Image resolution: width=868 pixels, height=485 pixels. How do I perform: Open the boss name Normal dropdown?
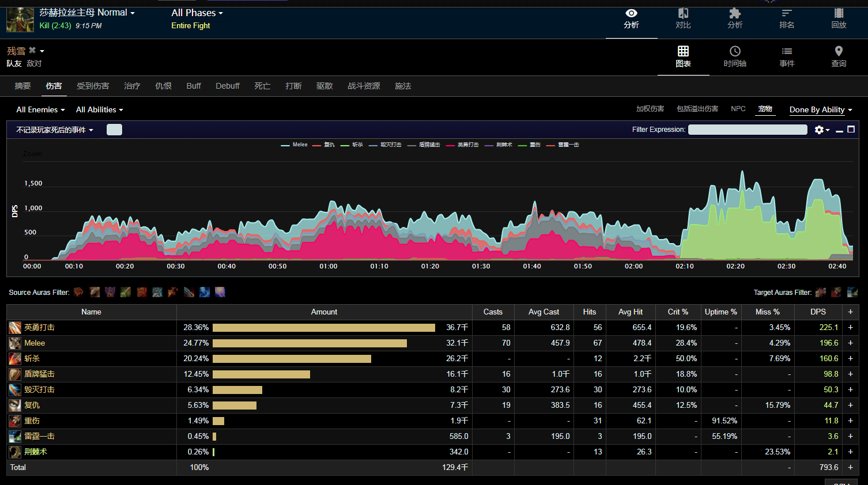(87, 13)
